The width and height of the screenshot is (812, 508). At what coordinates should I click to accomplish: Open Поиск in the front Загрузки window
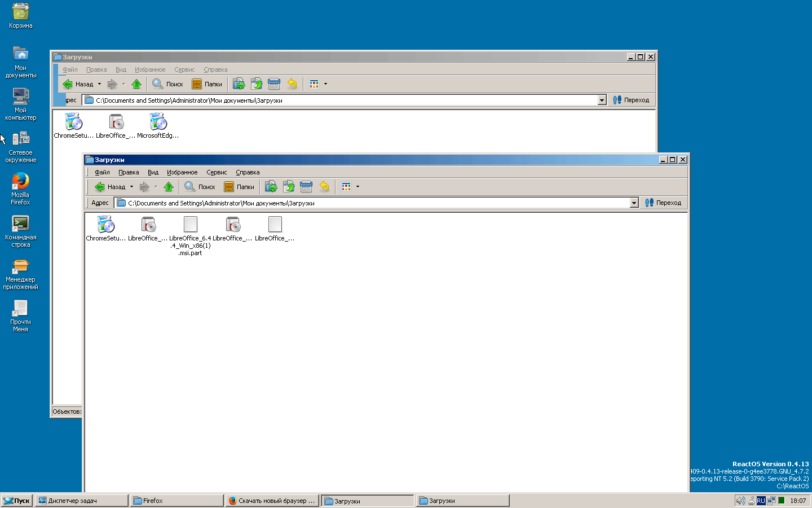click(x=200, y=187)
